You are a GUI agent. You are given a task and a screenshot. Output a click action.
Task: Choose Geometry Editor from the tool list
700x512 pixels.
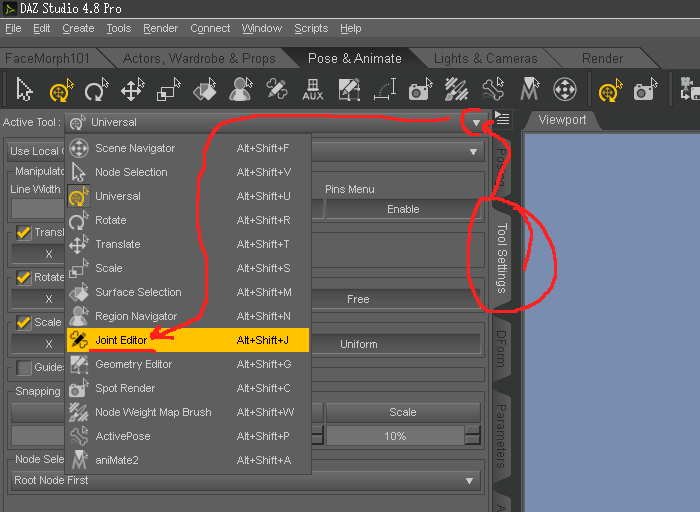click(x=188, y=364)
